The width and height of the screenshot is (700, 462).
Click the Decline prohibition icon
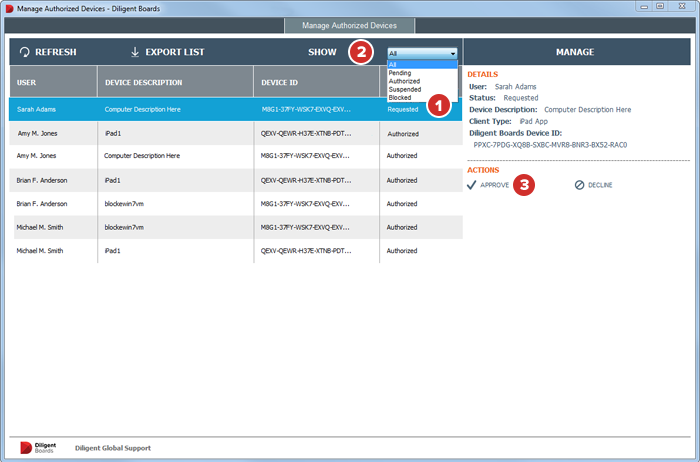[579, 185]
